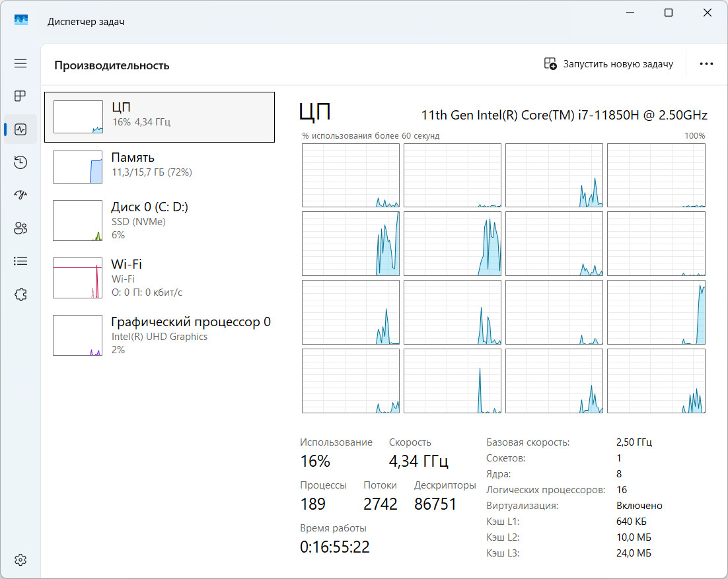Click the process count 189
Screen dimensions: 728x579
(313, 504)
